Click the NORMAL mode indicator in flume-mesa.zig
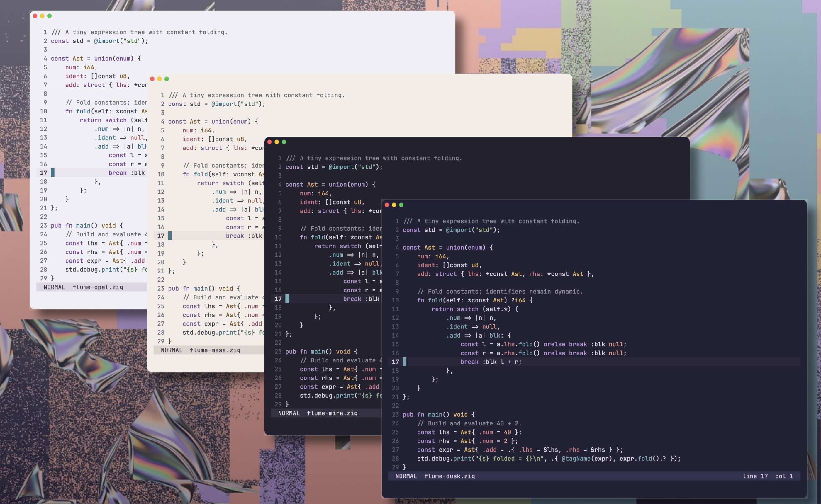The width and height of the screenshot is (821, 504). pyautogui.click(x=172, y=350)
